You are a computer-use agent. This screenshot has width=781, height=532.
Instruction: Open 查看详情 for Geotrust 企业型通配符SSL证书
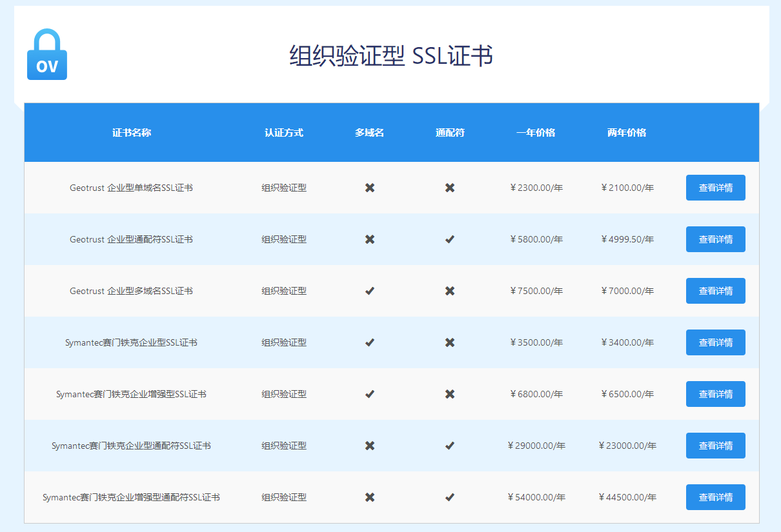pos(716,239)
